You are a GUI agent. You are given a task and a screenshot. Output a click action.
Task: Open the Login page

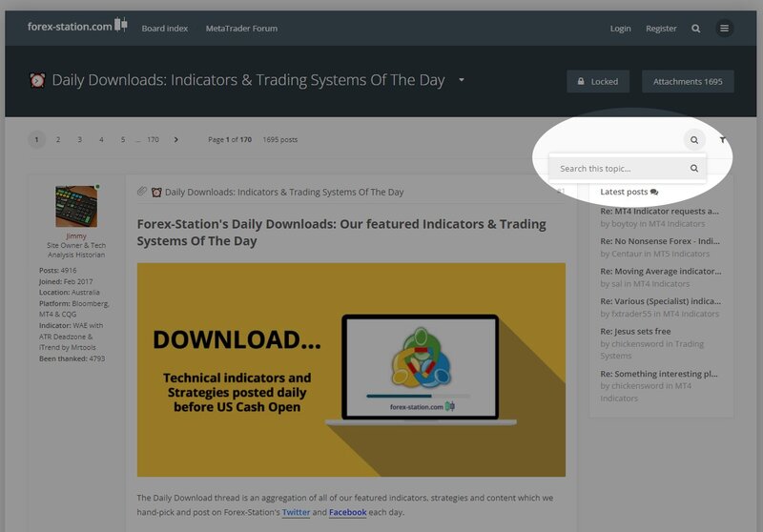coord(621,29)
